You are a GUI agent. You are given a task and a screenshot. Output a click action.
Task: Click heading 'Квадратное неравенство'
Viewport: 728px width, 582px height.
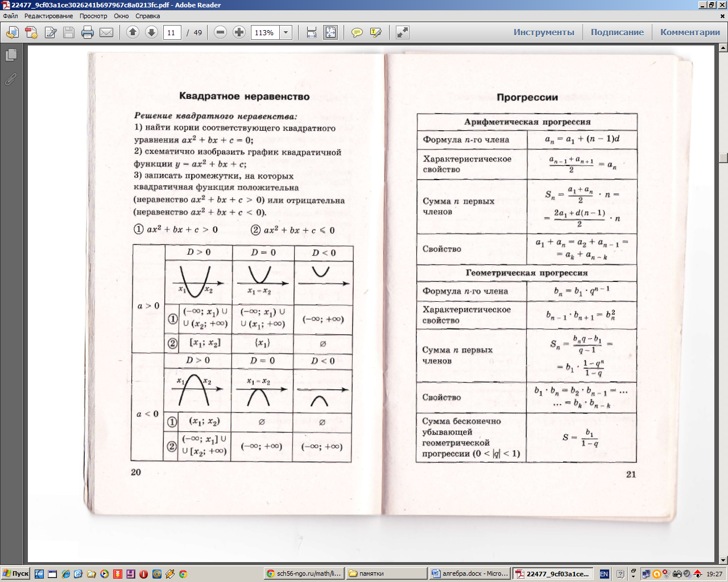click(245, 96)
